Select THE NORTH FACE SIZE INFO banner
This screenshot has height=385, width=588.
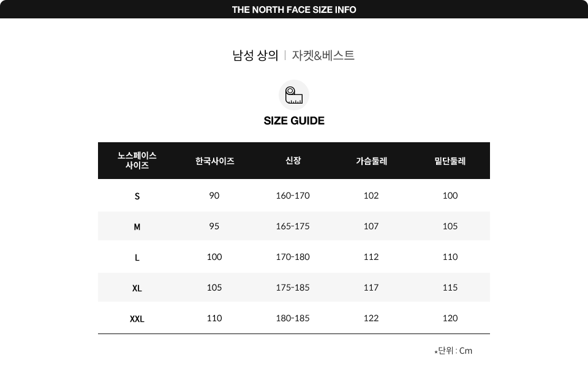click(x=294, y=9)
